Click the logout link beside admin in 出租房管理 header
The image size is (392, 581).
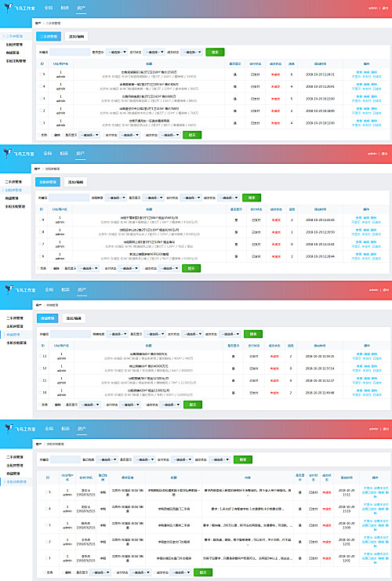[384, 154]
